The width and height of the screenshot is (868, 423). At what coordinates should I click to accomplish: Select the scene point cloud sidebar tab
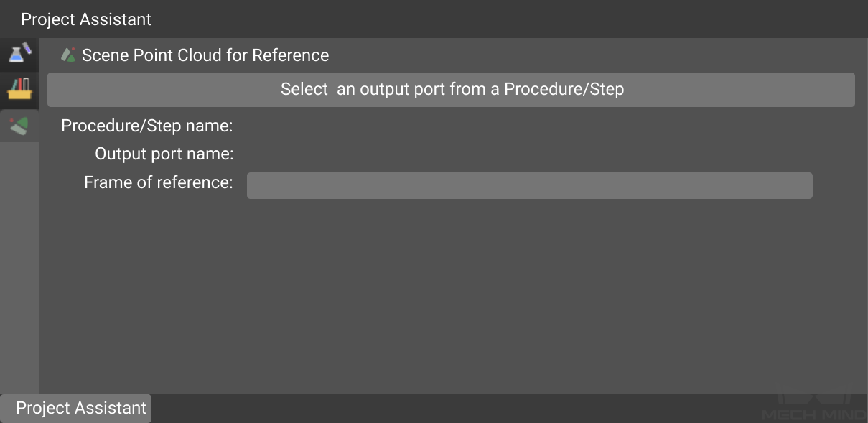pos(19,125)
